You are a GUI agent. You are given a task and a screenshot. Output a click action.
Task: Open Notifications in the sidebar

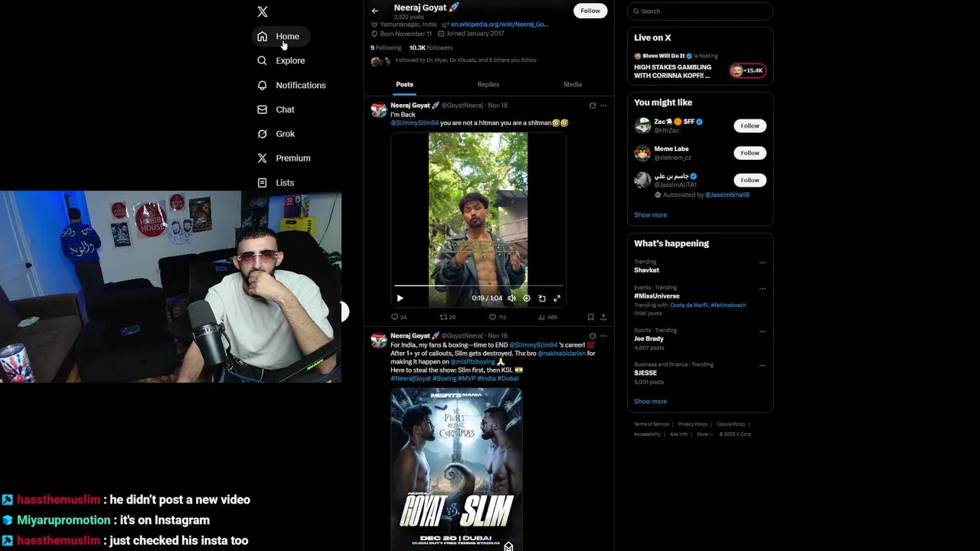[x=292, y=85]
